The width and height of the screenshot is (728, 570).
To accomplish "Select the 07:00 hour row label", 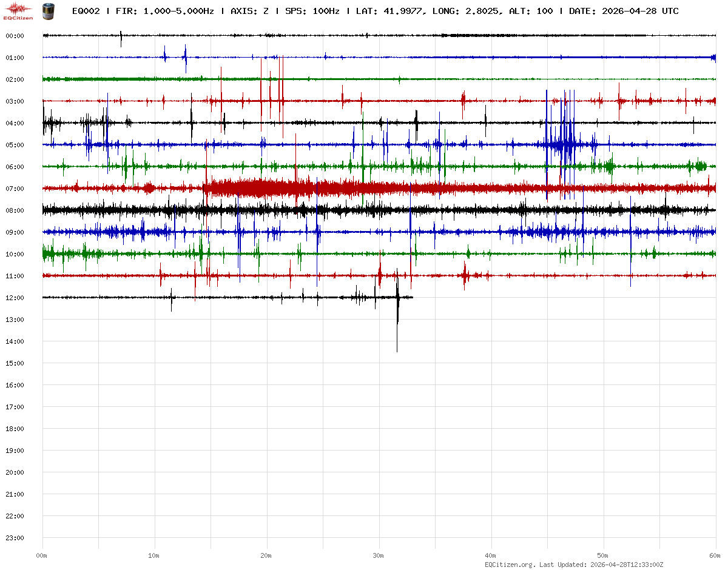I will pos(15,189).
